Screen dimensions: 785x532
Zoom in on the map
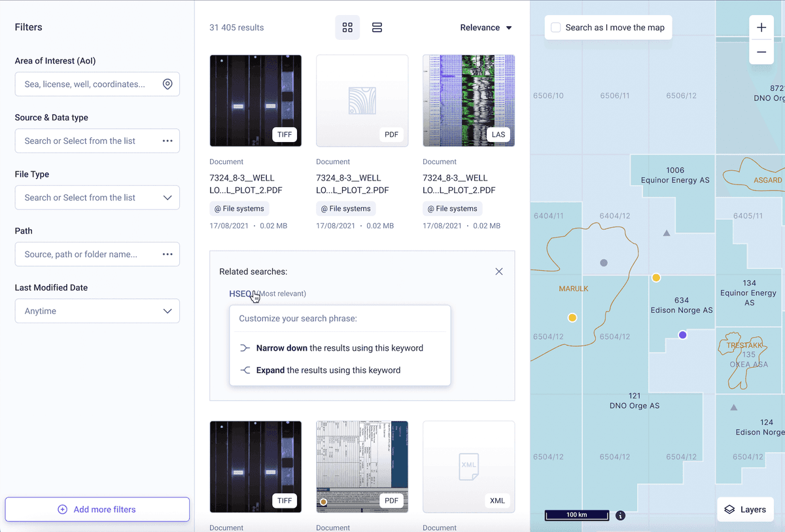pos(761,27)
